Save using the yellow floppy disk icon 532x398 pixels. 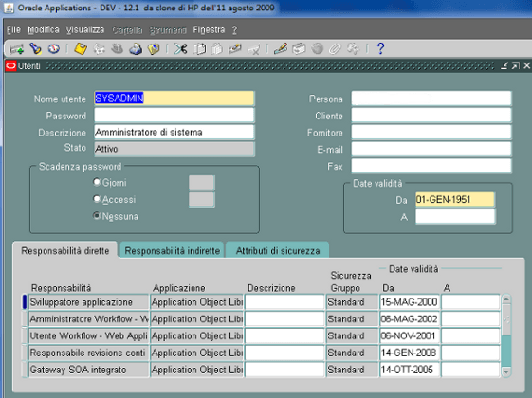tap(81, 49)
